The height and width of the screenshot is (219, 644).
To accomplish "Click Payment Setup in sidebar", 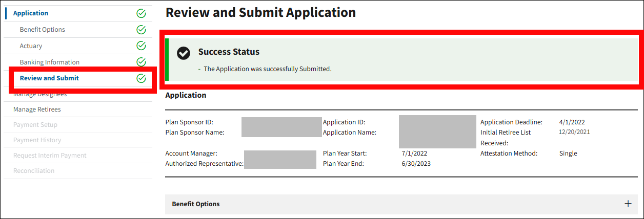I will point(35,125).
